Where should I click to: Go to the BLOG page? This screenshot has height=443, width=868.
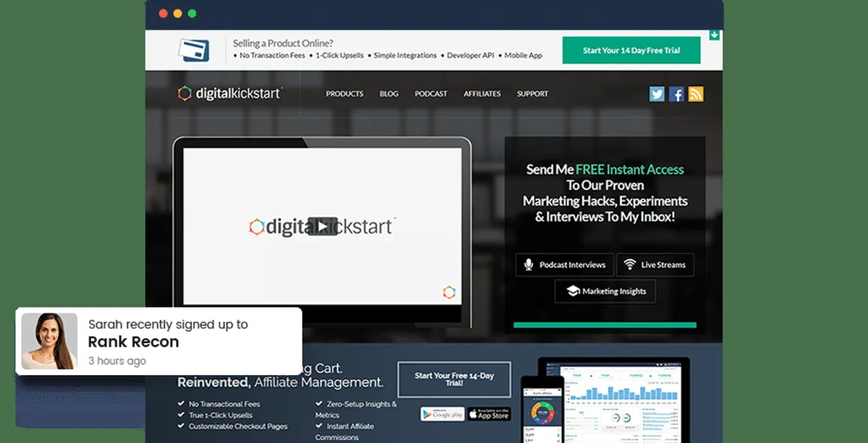tap(389, 94)
